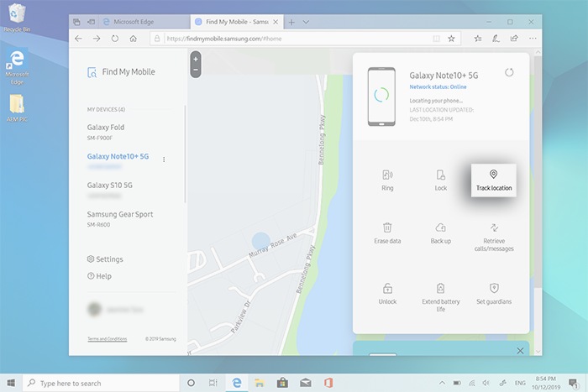This screenshot has height=392, width=588.
Task: Open the Help page
Action: click(99, 276)
